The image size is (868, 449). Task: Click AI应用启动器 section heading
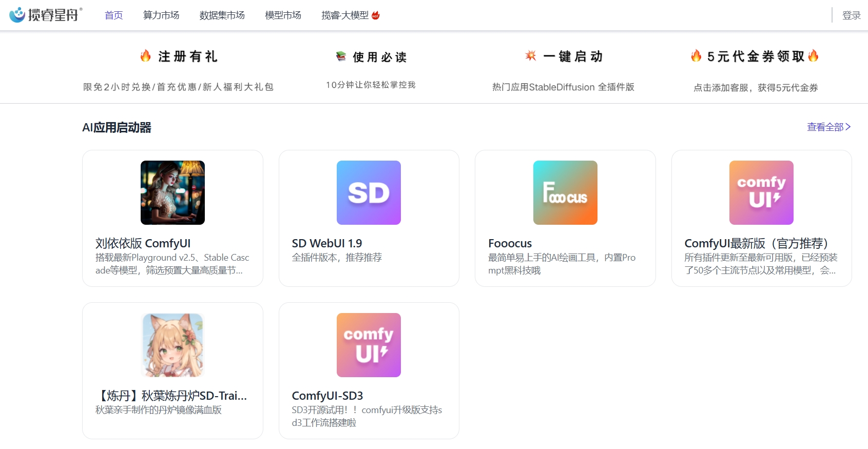tap(117, 127)
